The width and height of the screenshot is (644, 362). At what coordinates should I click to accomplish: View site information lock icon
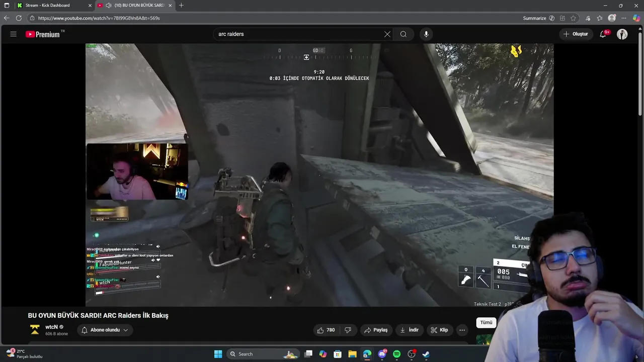pos(32,18)
